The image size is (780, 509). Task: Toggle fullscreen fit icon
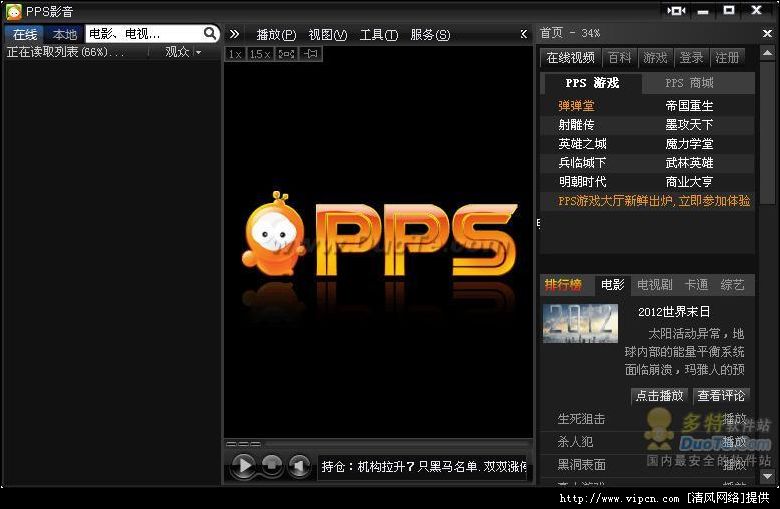point(287,54)
